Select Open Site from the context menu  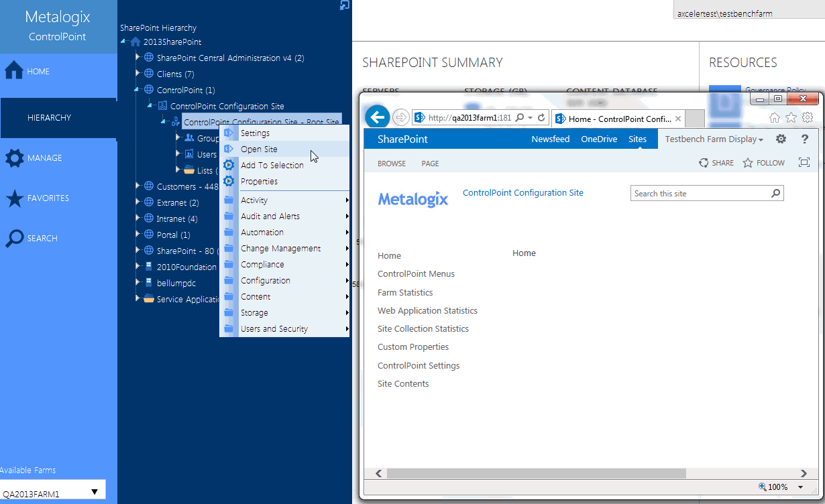click(x=258, y=149)
